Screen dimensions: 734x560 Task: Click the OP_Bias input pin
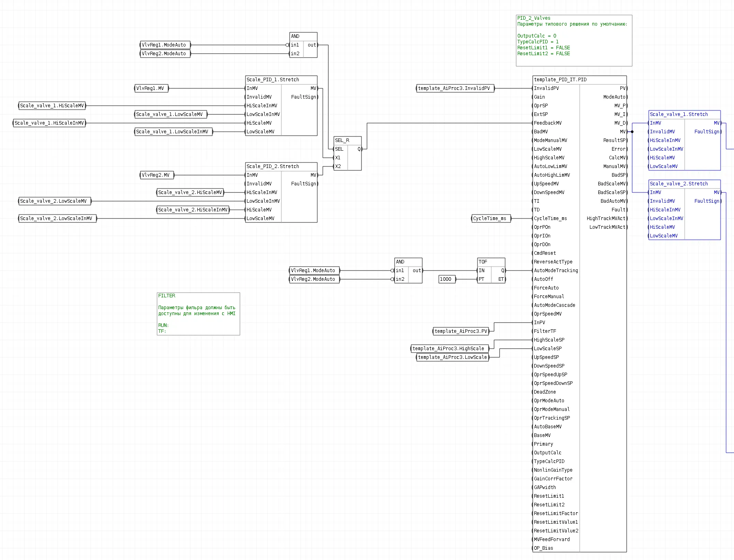[543, 548]
